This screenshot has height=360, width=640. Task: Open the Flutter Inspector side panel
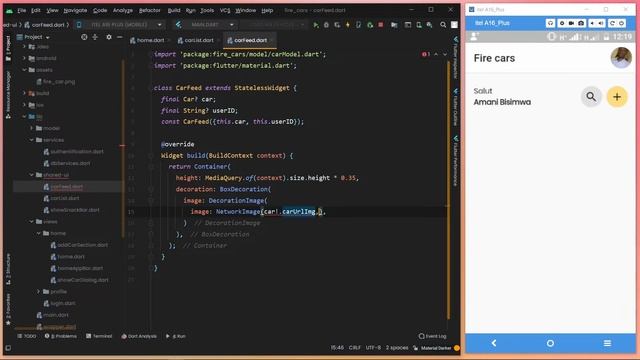[x=456, y=57]
